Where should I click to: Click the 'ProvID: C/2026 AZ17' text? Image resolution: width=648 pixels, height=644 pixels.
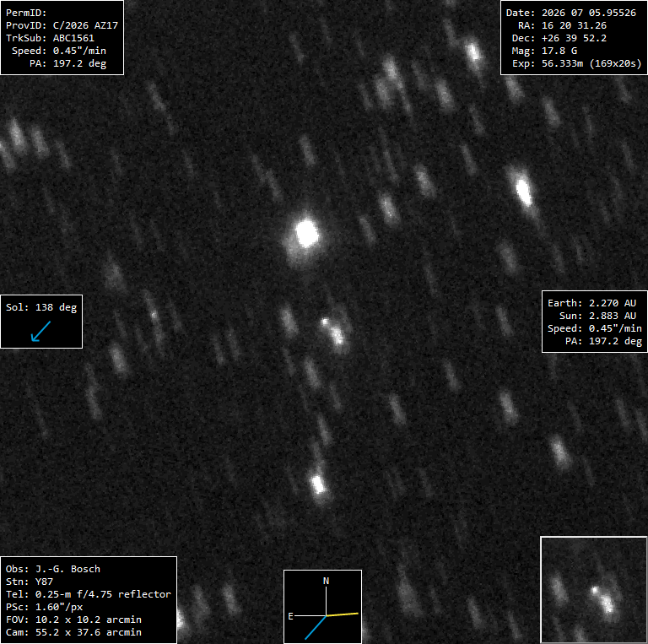pyautogui.click(x=62, y=25)
